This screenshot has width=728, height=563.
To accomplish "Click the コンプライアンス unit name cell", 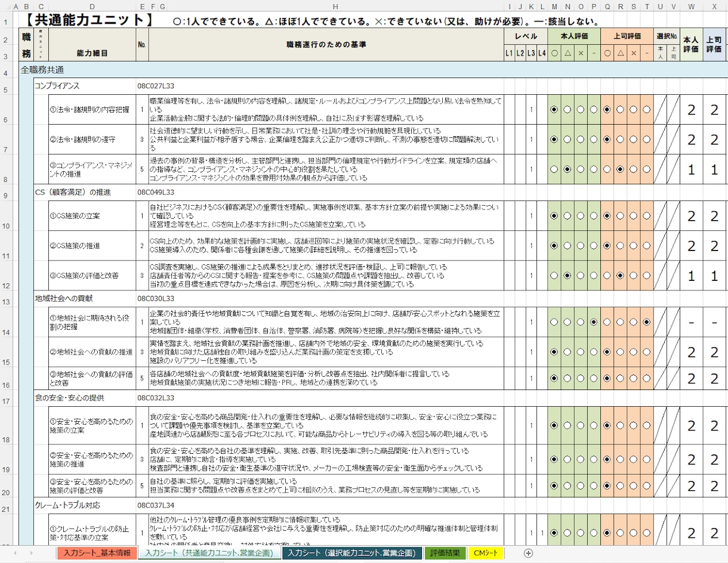I will coord(57,86).
